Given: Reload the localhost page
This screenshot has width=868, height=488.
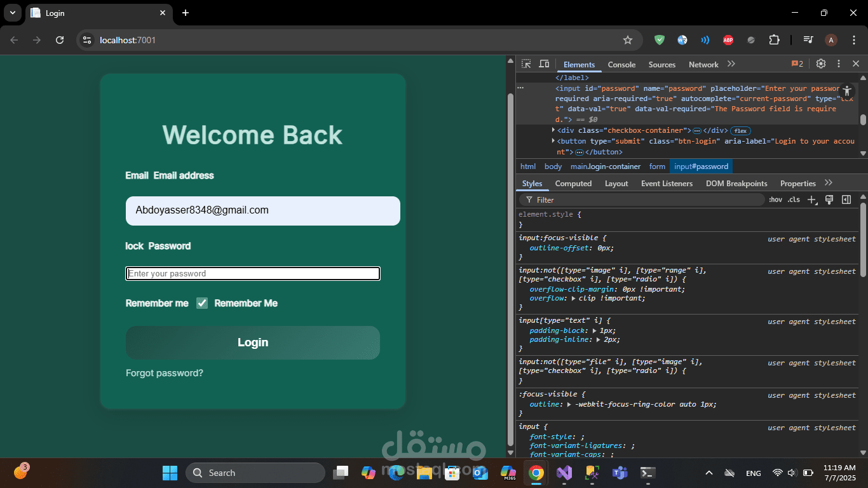Looking at the screenshot, I should pyautogui.click(x=60, y=40).
